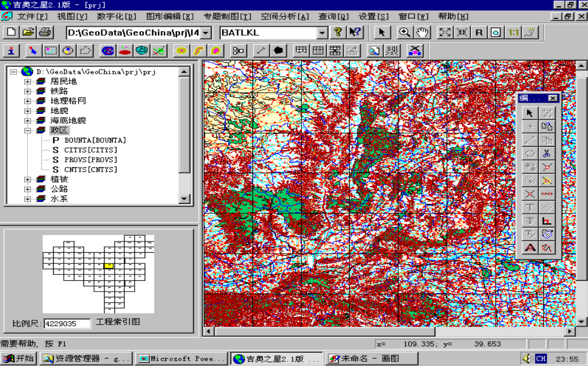Collapse the project root node

point(13,71)
